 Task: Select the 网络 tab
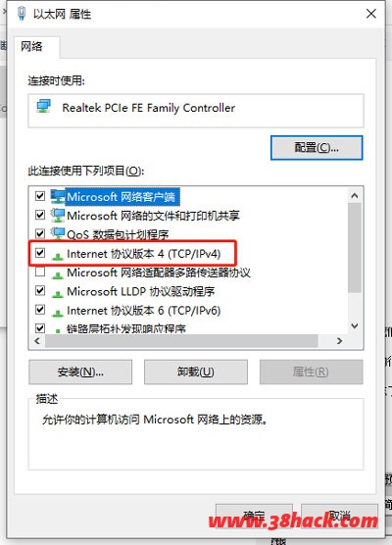pos(31,46)
